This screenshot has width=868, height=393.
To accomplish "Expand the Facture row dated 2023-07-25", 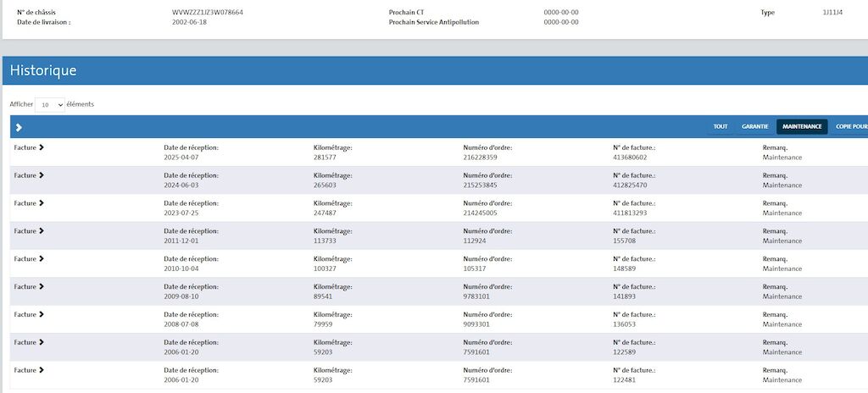I will 29,203.
